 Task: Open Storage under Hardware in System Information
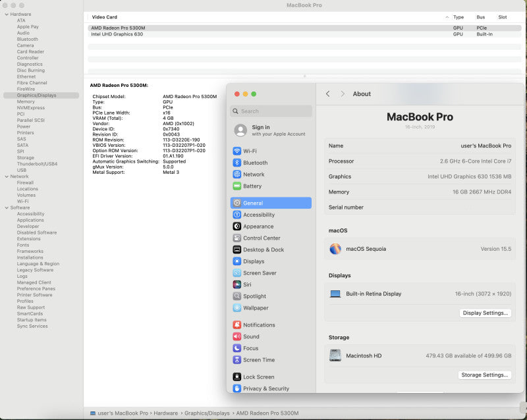(26, 157)
